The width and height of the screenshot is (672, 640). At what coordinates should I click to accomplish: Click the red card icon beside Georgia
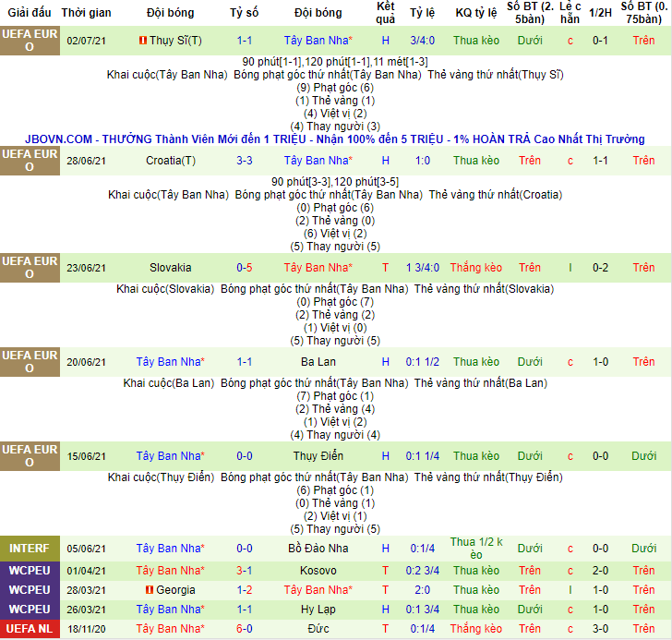(148, 590)
